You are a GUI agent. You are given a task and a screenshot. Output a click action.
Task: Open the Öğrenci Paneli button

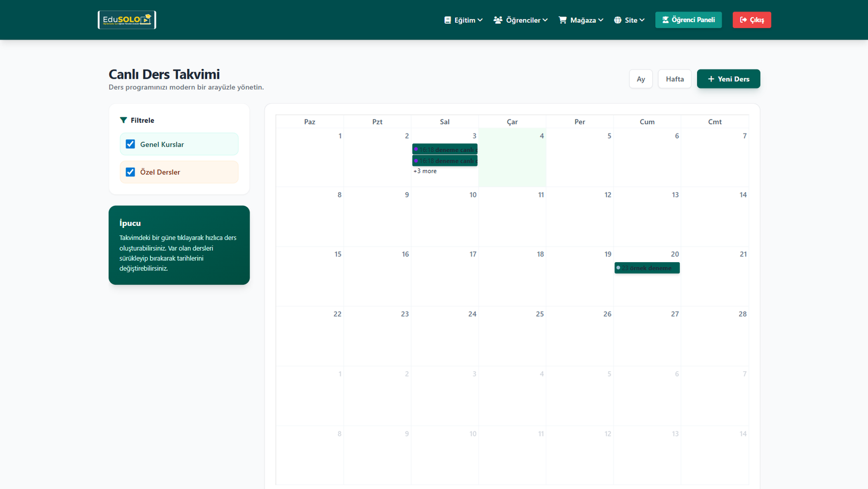[x=688, y=20]
